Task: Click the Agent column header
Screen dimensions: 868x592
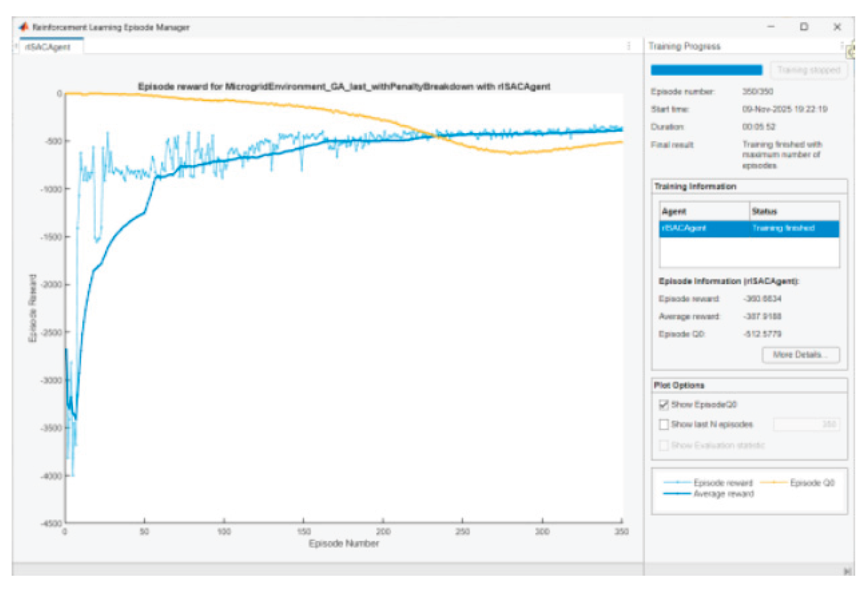Action: (704, 211)
